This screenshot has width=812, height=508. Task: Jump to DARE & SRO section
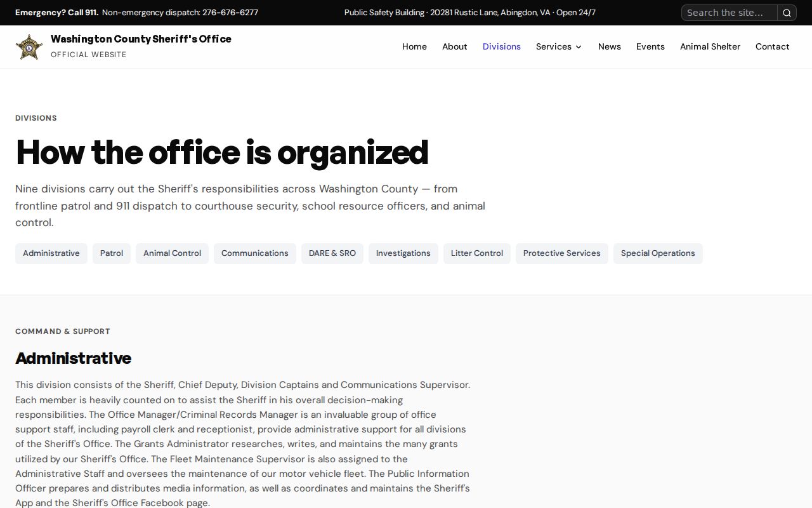click(x=332, y=253)
